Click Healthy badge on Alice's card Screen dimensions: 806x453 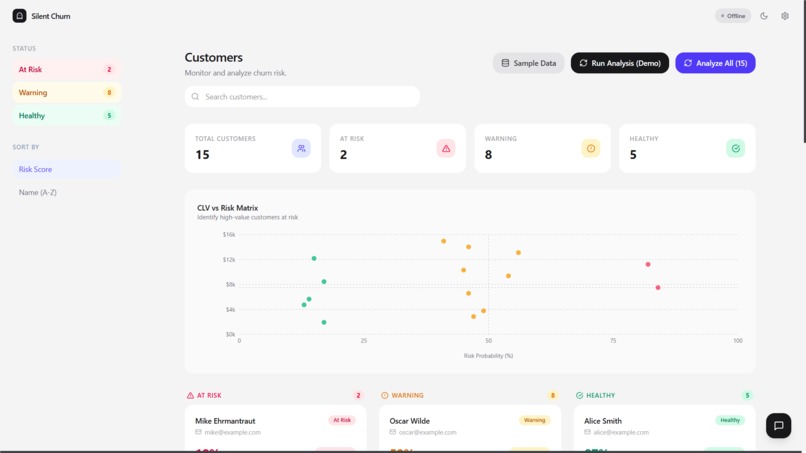(x=730, y=420)
